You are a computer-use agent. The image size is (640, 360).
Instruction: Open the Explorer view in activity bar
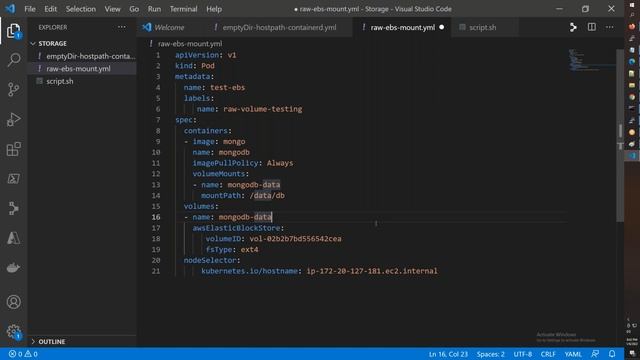pyautogui.click(x=13, y=31)
